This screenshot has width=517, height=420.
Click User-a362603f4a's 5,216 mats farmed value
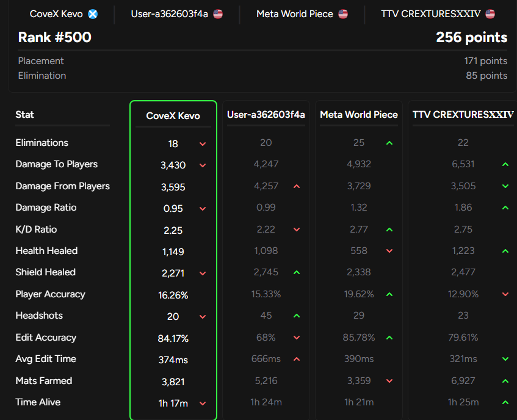266,381
